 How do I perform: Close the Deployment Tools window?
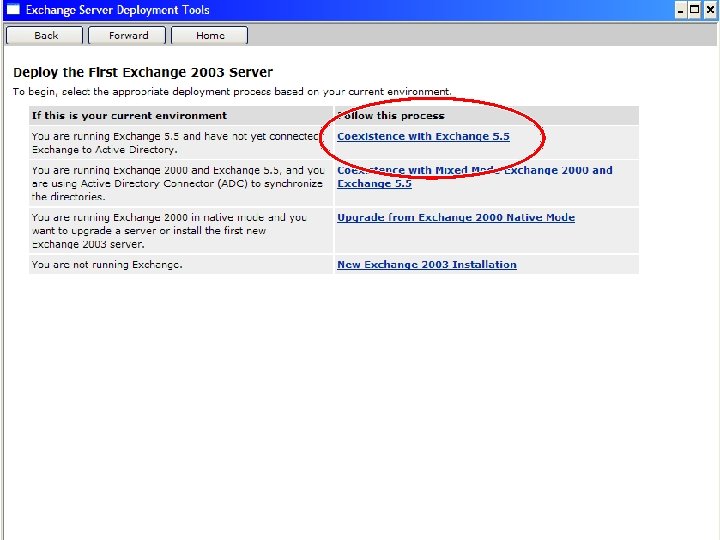click(x=710, y=10)
